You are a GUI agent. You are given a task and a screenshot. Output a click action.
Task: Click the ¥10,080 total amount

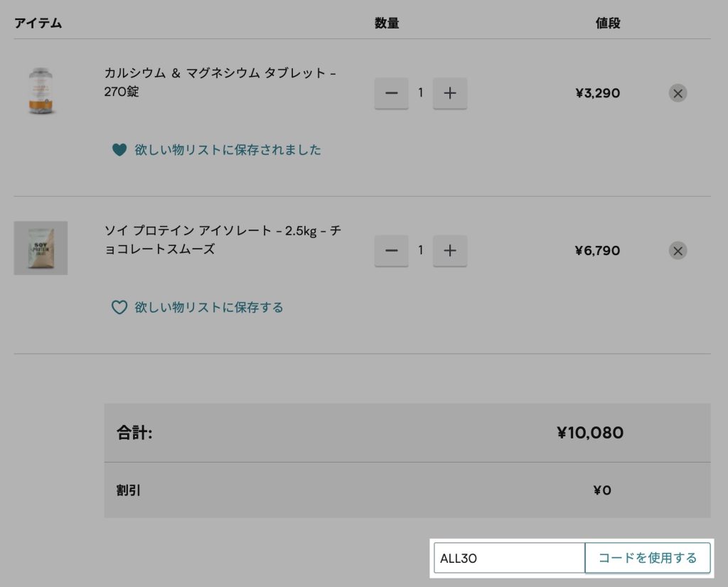[589, 433]
